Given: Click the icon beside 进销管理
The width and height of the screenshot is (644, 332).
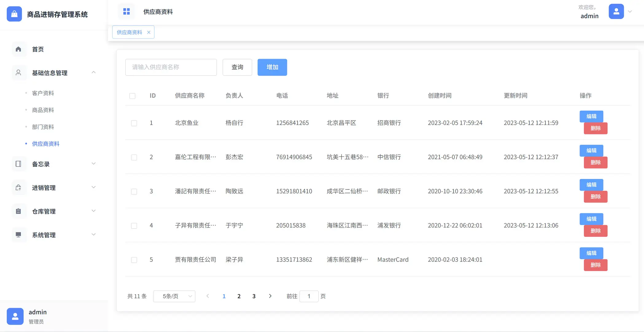Looking at the screenshot, I should coord(18,188).
